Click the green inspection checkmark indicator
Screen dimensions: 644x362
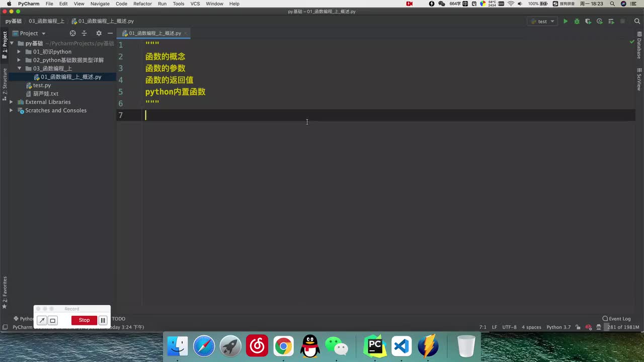coord(632,42)
